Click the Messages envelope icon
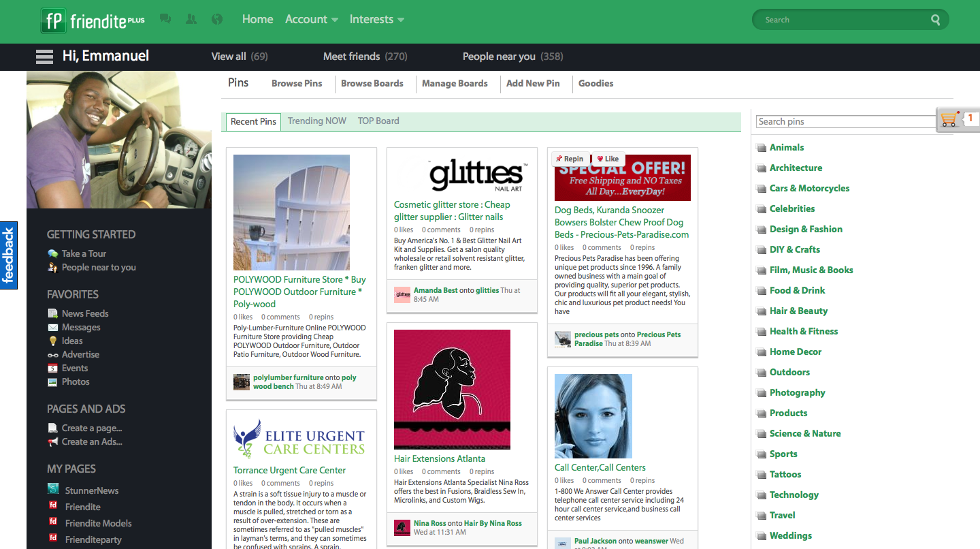The height and width of the screenshot is (549, 980). (x=52, y=327)
